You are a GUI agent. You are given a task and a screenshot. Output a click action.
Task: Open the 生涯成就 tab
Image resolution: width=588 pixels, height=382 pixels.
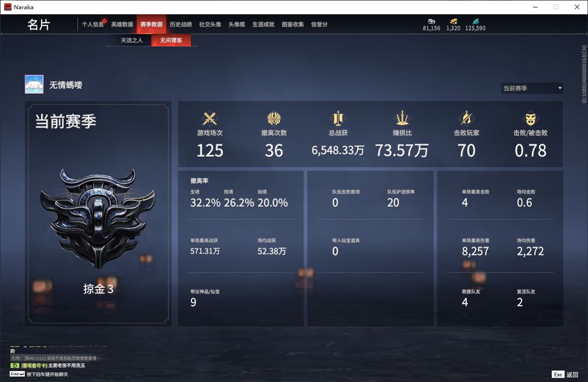(263, 24)
